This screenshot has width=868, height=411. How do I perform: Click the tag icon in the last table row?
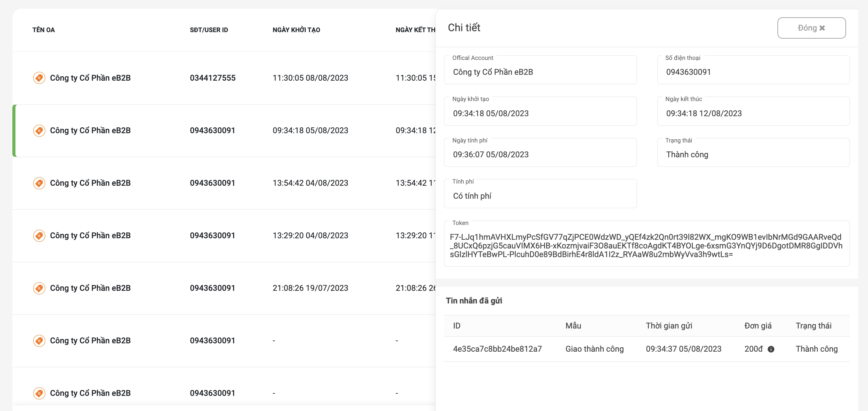[x=39, y=393]
